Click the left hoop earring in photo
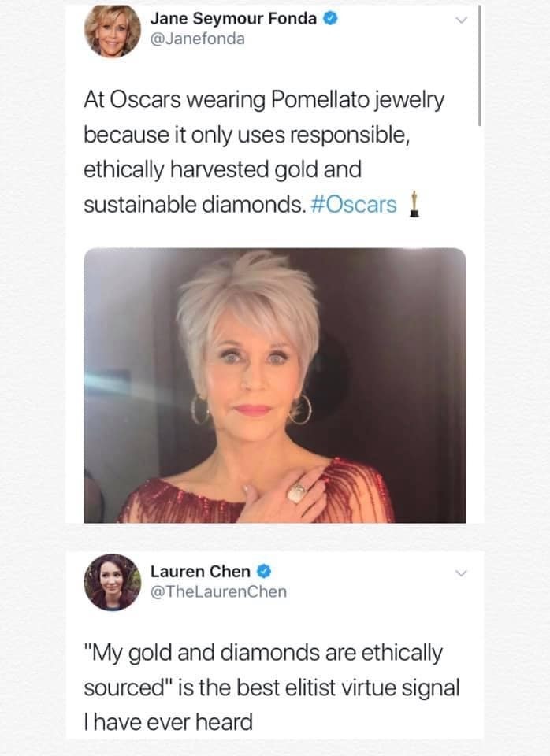The width and height of the screenshot is (550, 756). click(199, 409)
